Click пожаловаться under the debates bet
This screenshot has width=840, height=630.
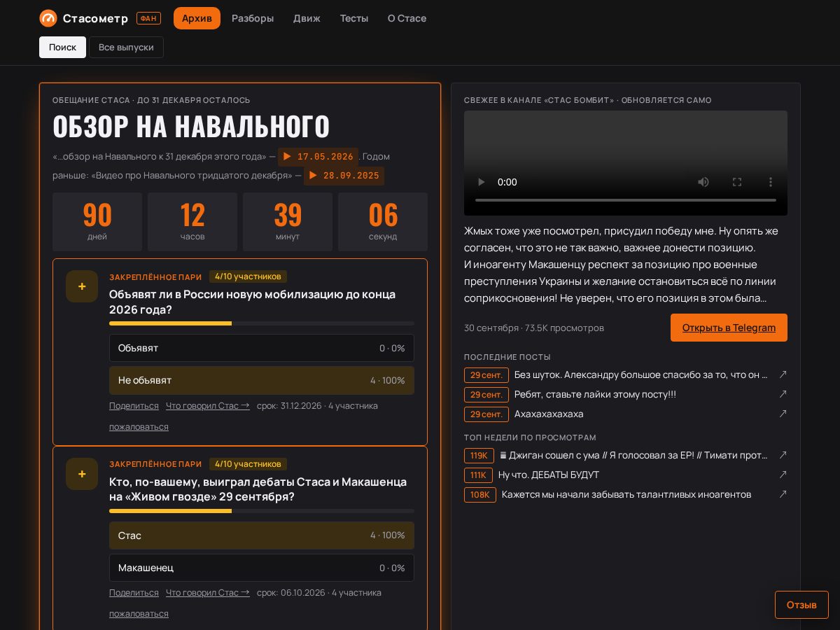coord(139,613)
